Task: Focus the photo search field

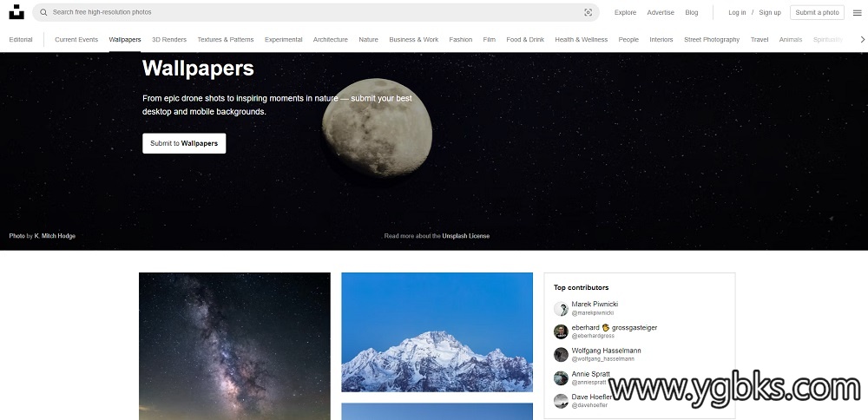Action: pyautogui.click(x=316, y=12)
